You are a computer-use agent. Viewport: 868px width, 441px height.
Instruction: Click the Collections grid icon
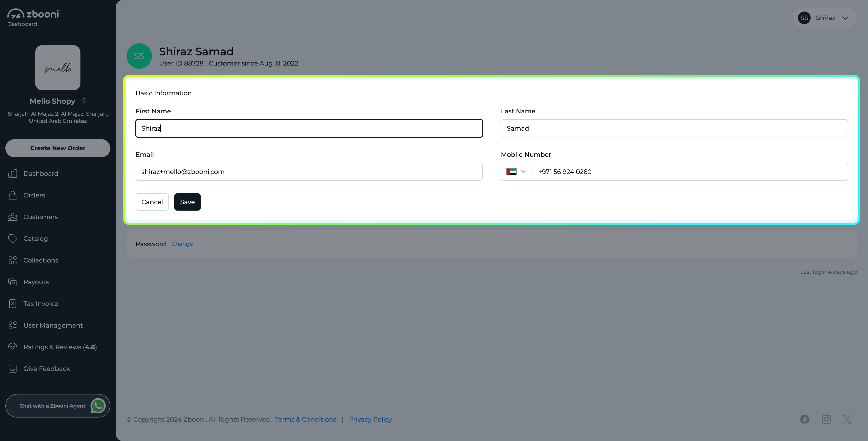13,260
